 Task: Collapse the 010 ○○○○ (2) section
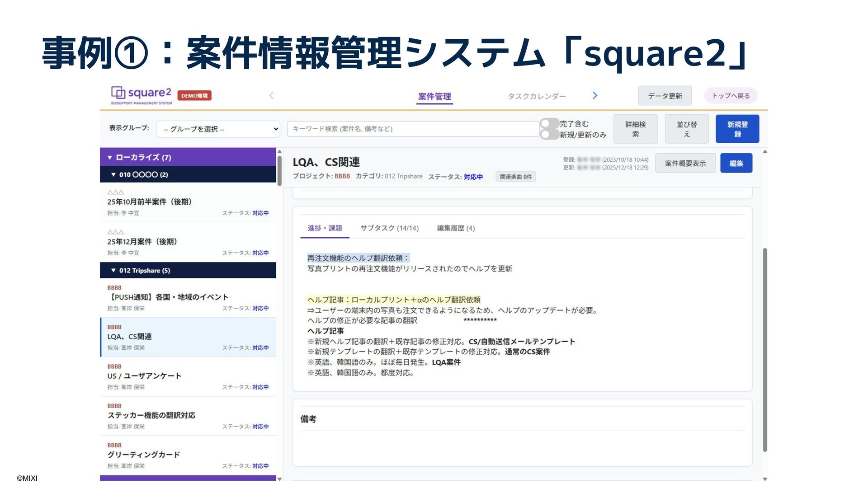pos(113,174)
